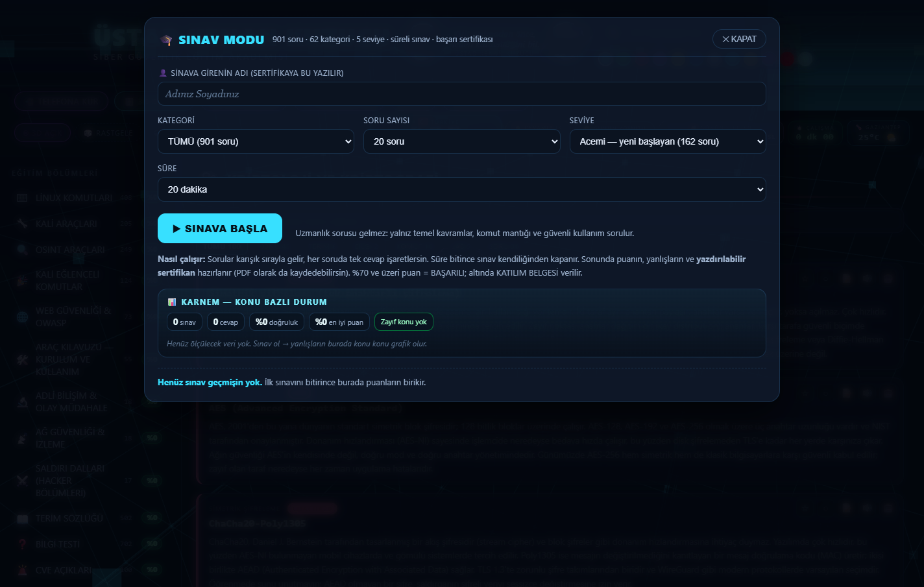Click the chart icon next to KARNEM

coord(172,302)
